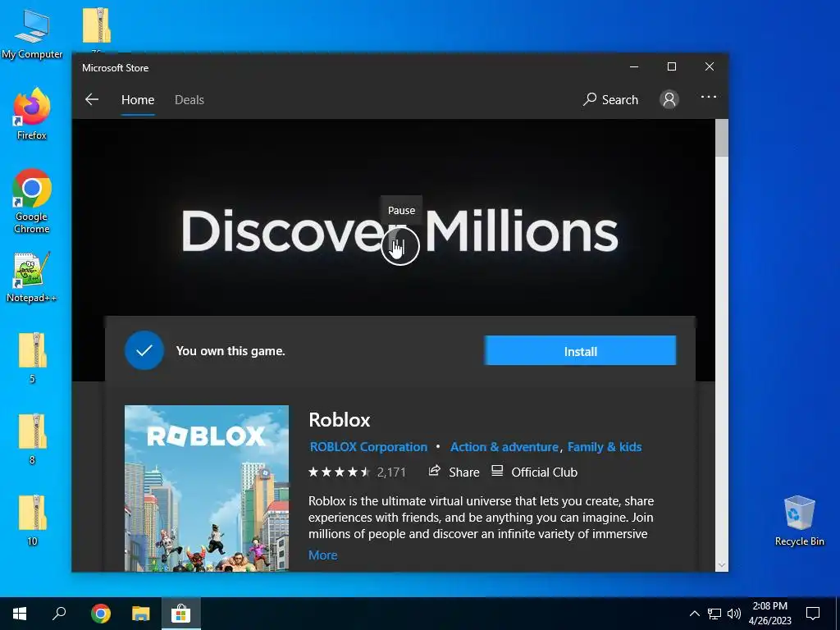
Task: Click the blue checkmark ownership badge
Action: tap(144, 350)
